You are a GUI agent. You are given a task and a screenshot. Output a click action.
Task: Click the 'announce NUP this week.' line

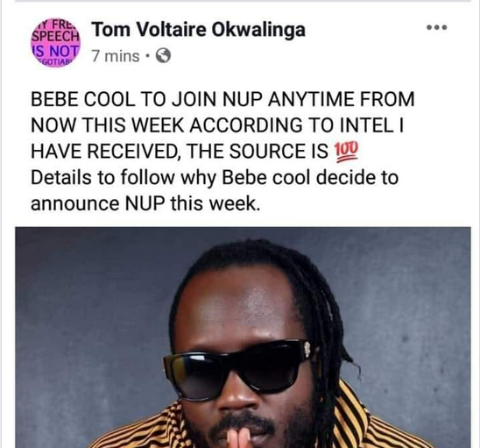(145, 203)
